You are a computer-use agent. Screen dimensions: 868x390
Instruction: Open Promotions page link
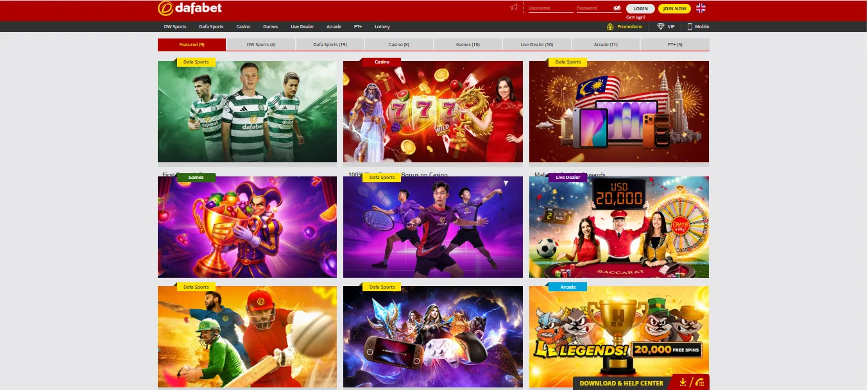(x=629, y=26)
